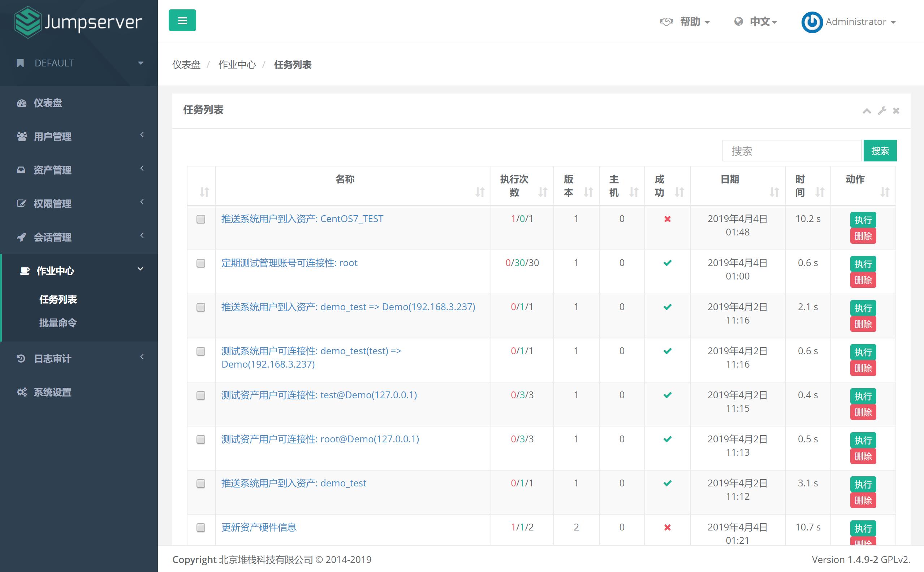Screen dimensions: 924x572
Task: Sort by 动作 column sort icon
Action: [x=885, y=192]
